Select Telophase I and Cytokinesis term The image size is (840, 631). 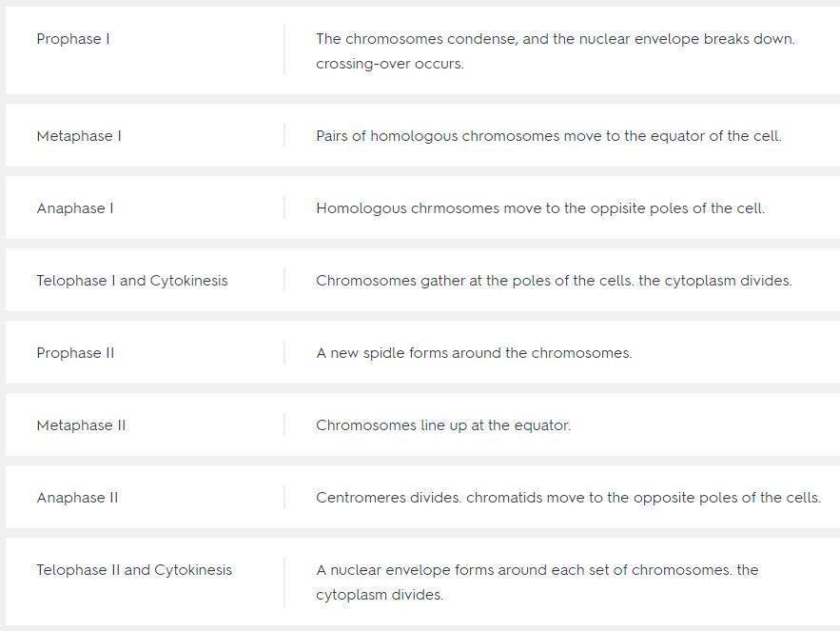[132, 281]
